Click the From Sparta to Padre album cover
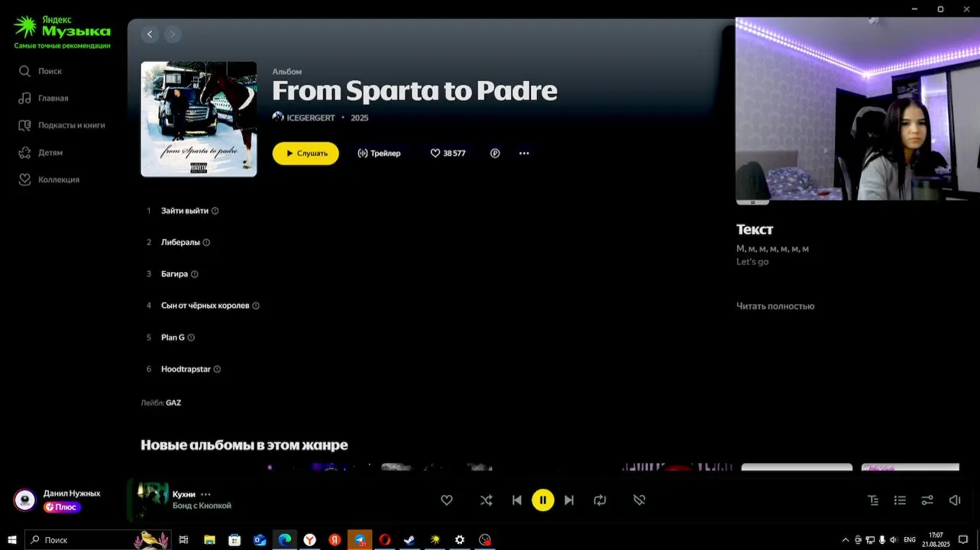The height and width of the screenshot is (550, 980). (199, 119)
